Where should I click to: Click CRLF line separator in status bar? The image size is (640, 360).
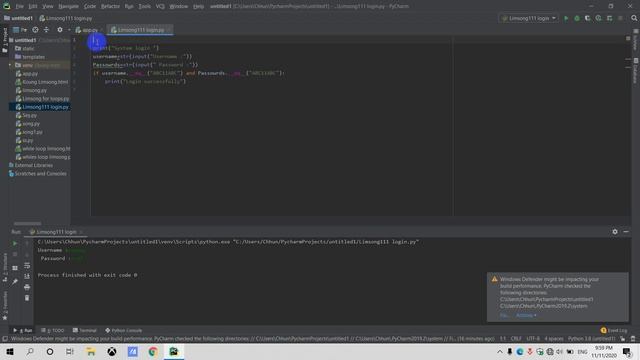point(516,339)
